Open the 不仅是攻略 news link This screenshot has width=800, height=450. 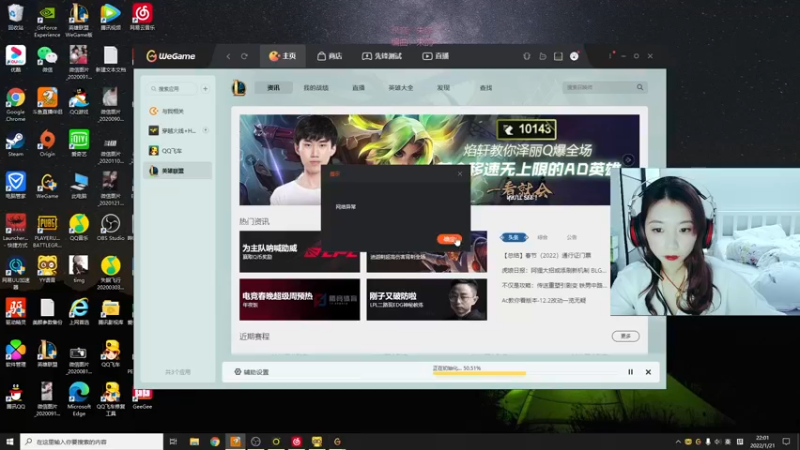click(554, 285)
